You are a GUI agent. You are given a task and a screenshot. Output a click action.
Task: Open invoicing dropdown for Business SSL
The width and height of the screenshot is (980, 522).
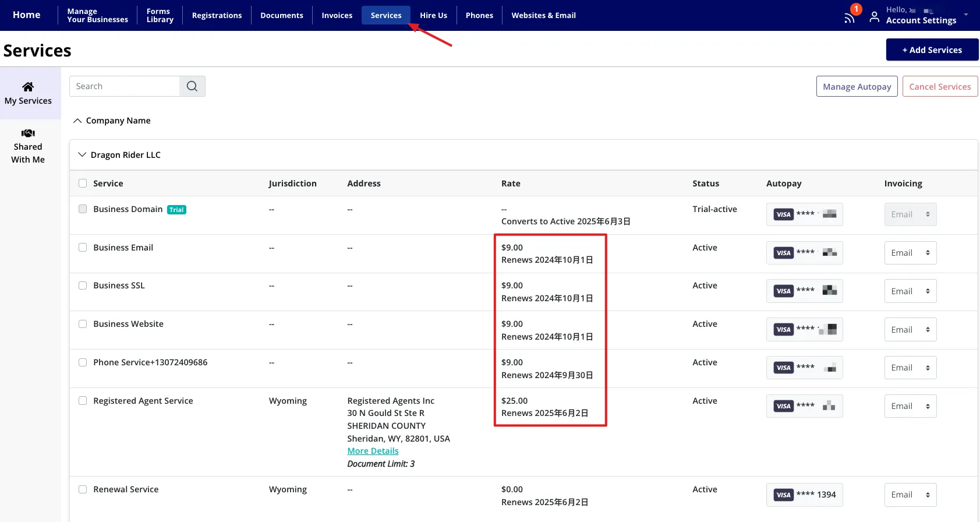910,291
